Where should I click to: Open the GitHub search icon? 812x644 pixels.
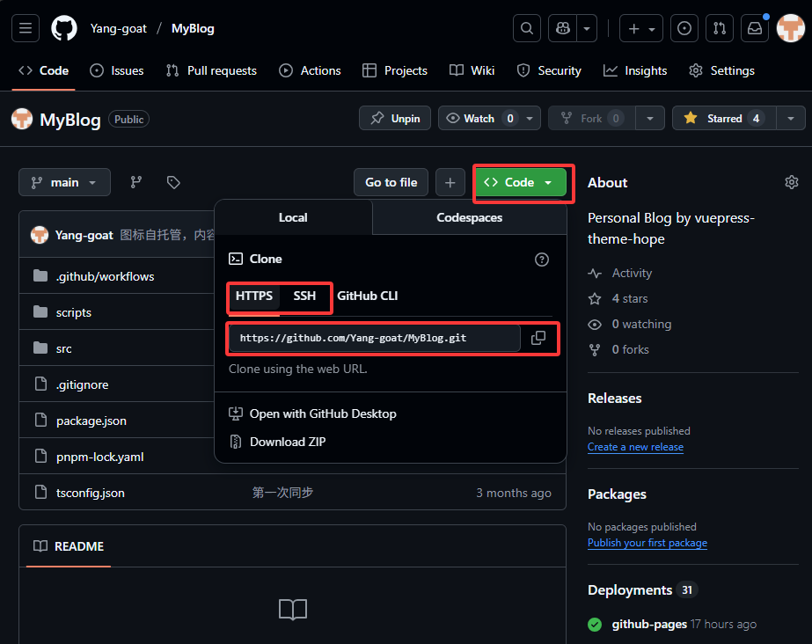[526, 28]
